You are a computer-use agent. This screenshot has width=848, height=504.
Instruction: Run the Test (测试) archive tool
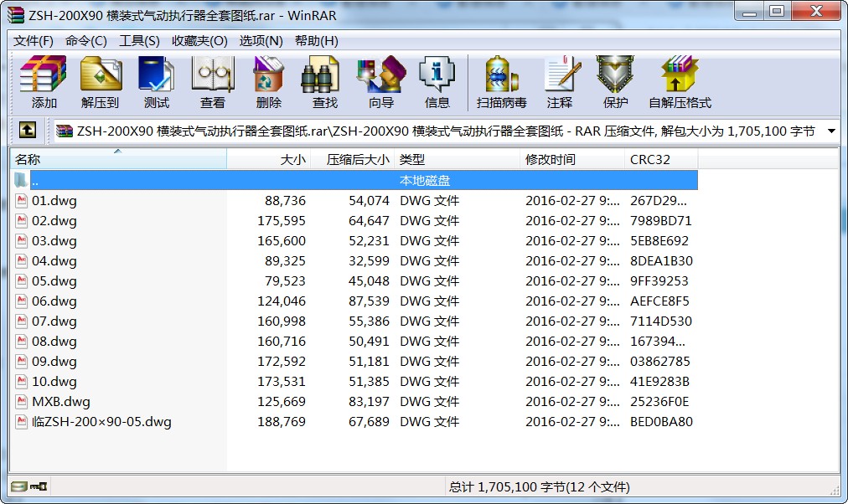[x=157, y=82]
